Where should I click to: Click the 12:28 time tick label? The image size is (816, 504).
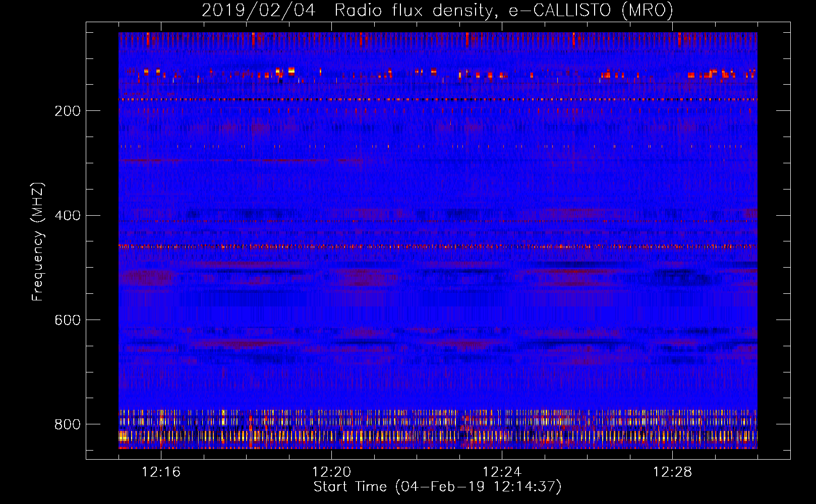[x=672, y=472]
